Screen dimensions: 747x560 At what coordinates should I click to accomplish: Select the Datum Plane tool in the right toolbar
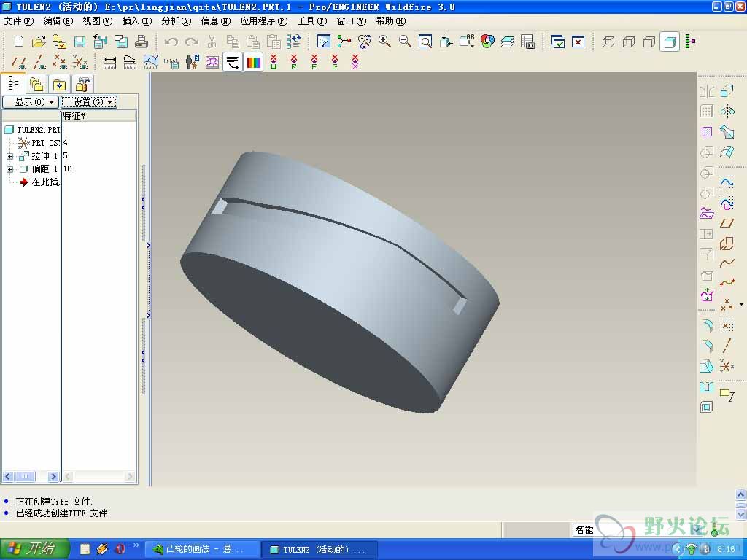[727, 223]
